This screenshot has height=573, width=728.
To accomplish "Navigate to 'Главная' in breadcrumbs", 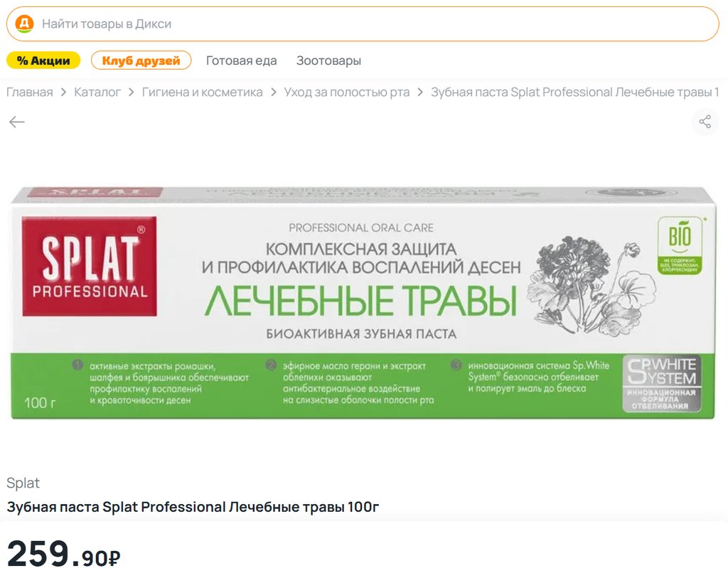I will pyautogui.click(x=30, y=92).
